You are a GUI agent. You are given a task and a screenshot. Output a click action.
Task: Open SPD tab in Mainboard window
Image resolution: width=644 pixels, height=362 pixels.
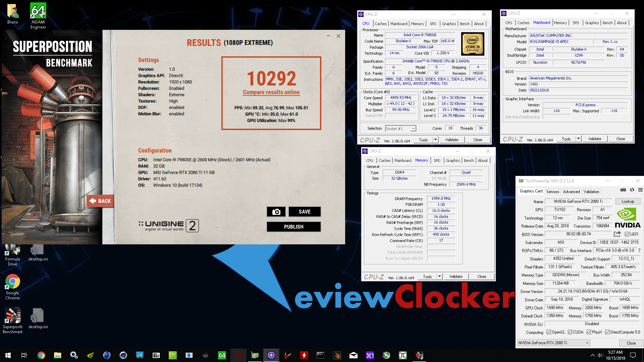click(x=576, y=23)
